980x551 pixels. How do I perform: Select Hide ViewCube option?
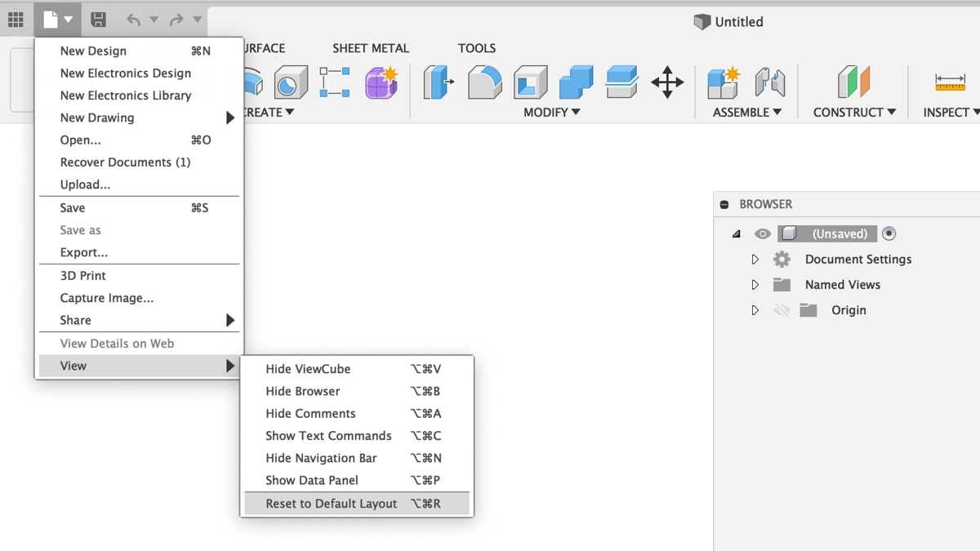point(357,369)
